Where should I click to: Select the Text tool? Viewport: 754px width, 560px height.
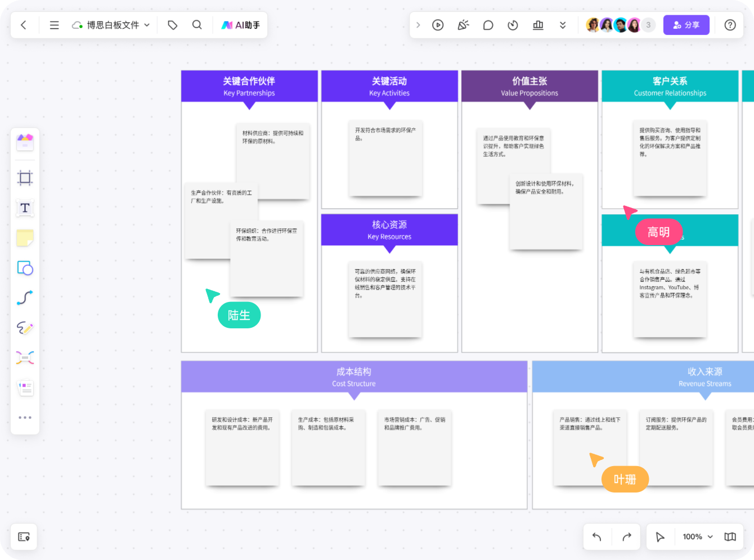click(25, 208)
